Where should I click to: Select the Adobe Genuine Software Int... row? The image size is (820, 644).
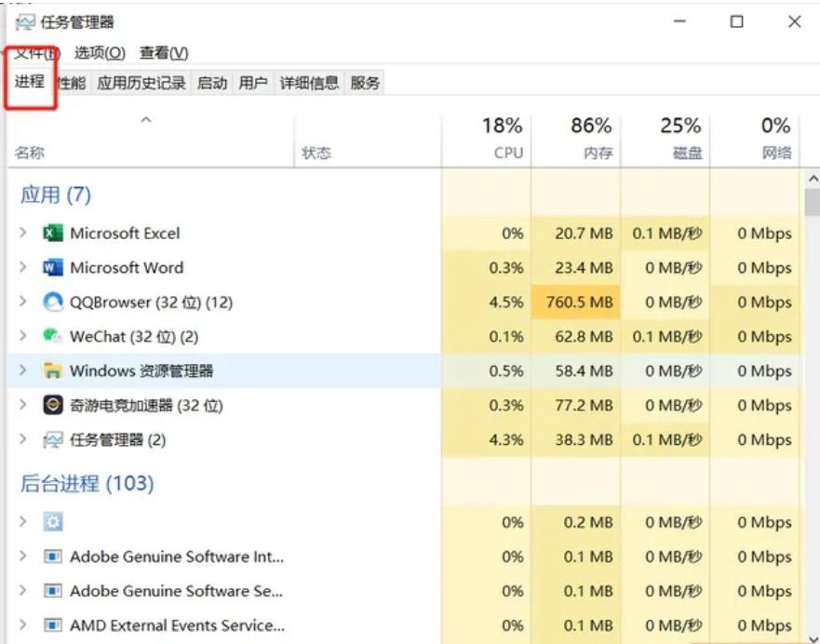177,557
